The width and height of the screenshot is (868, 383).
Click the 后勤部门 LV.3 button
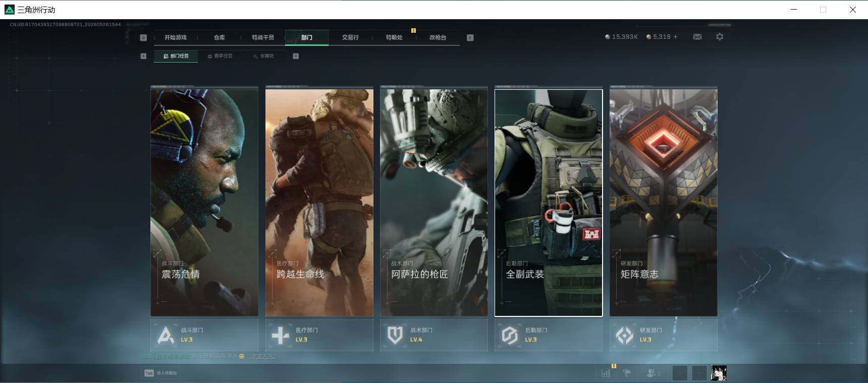549,335
